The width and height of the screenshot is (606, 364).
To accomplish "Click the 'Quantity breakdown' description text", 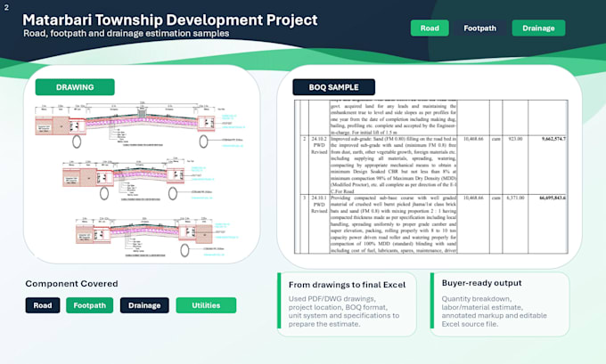I will pyautogui.click(x=494, y=311).
